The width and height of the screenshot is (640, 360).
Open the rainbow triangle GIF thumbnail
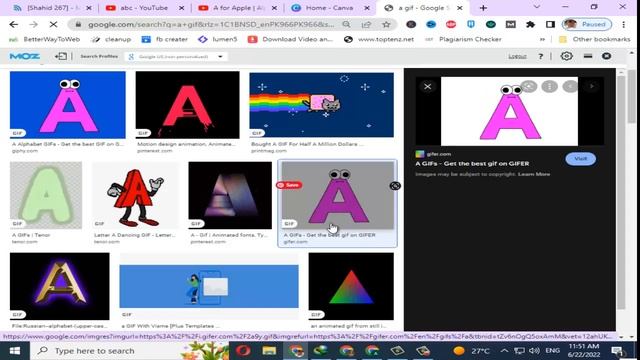[x=351, y=286]
